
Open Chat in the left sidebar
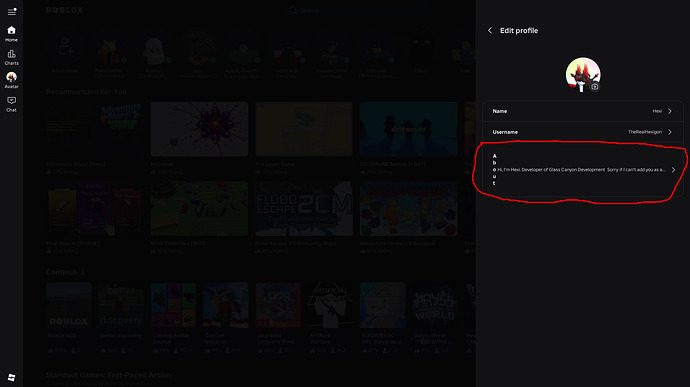coord(11,104)
